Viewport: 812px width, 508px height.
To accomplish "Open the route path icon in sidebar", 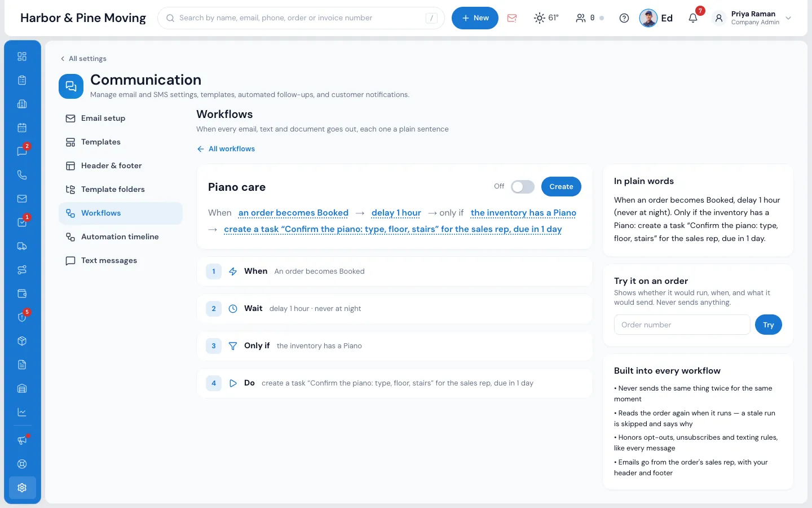I will pos(22,270).
